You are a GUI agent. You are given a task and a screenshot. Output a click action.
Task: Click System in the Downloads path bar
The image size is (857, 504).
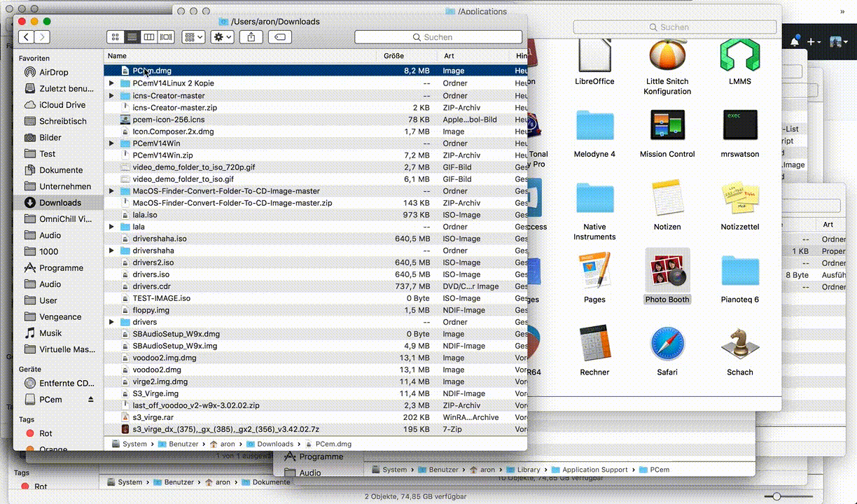pyautogui.click(x=129, y=444)
